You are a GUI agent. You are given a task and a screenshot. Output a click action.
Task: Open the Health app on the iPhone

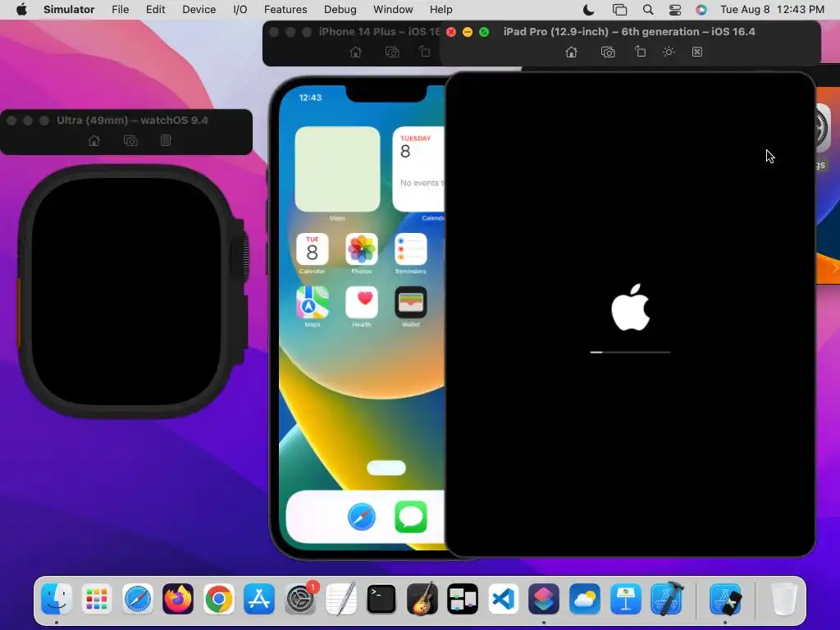[x=362, y=302]
